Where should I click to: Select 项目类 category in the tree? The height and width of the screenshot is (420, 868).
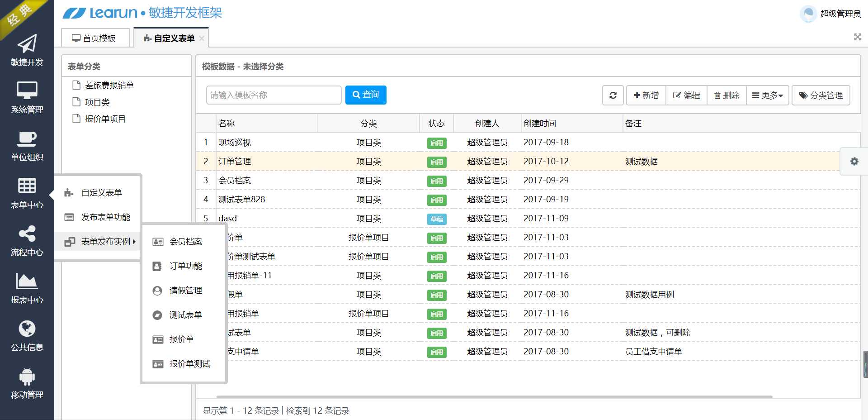click(97, 102)
